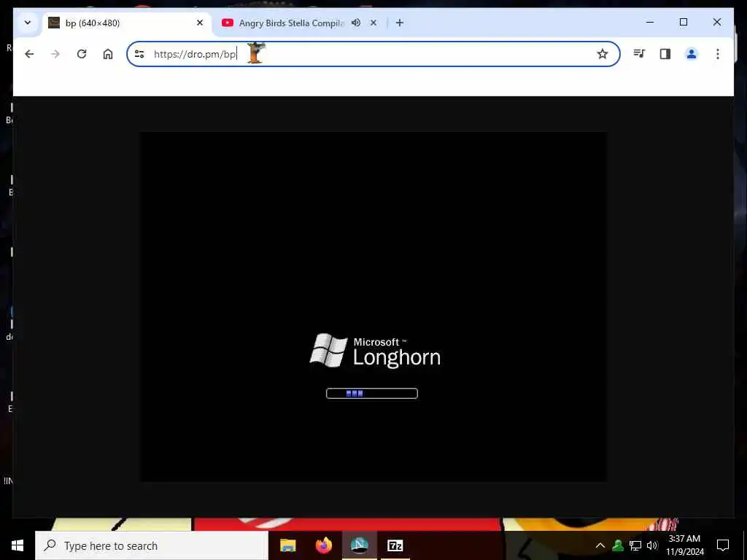Launch Firefox from the taskbar

click(x=323, y=545)
